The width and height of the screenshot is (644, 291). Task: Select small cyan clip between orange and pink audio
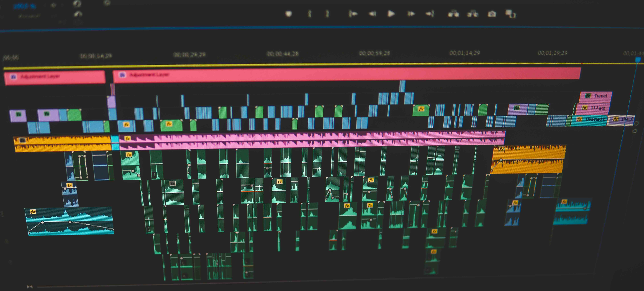115,143
